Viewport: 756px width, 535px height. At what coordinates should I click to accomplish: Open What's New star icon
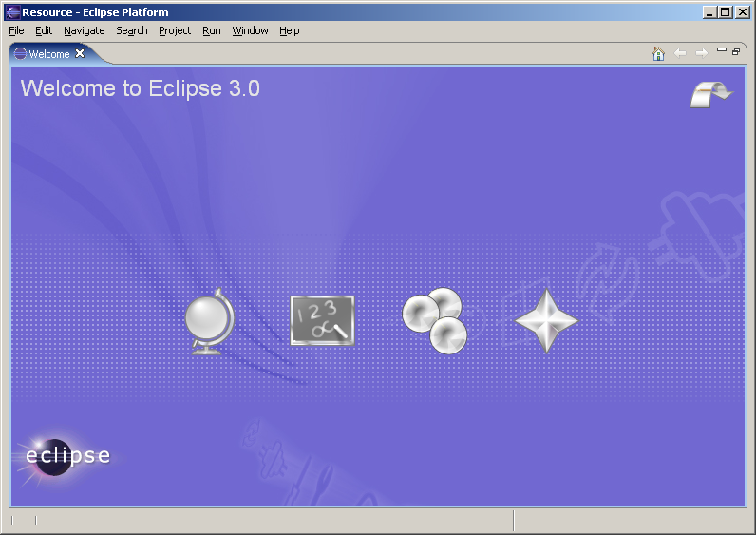546,321
